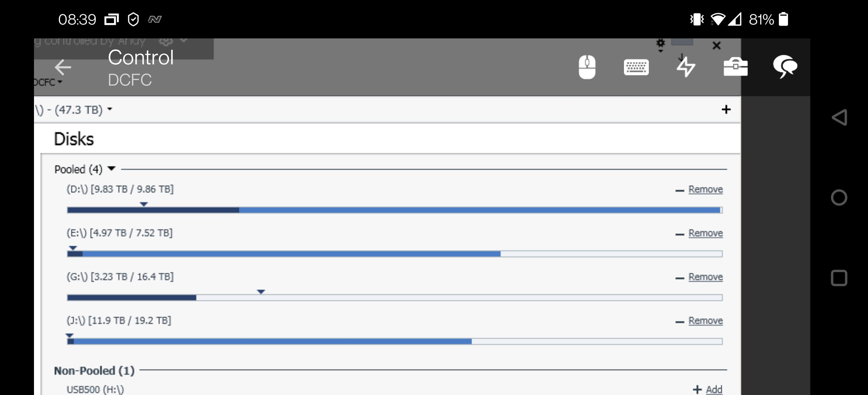The width and height of the screenshot is (868, 395).
Task: Remove the G:\ drive from the pool
Action: click(705, 277)
